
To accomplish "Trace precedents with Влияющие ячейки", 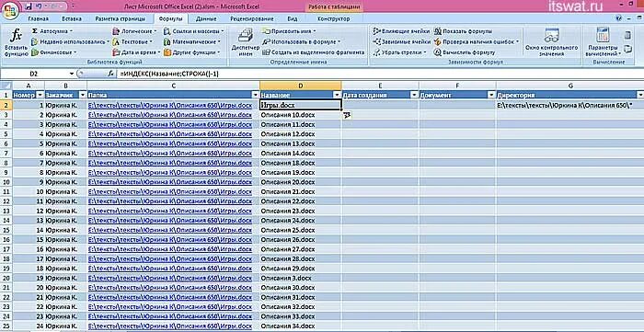I will [x=401, y=31].
